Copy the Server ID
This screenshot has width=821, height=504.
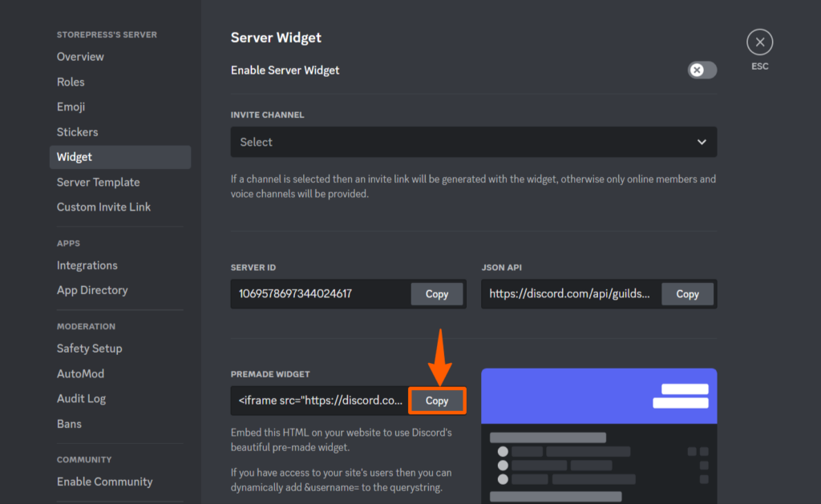click(437, 294)
